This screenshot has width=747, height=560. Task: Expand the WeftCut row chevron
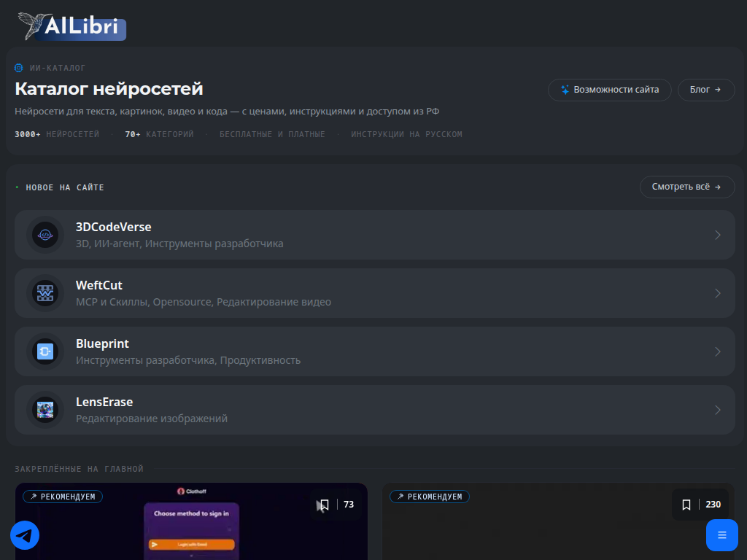coord(718,293)
